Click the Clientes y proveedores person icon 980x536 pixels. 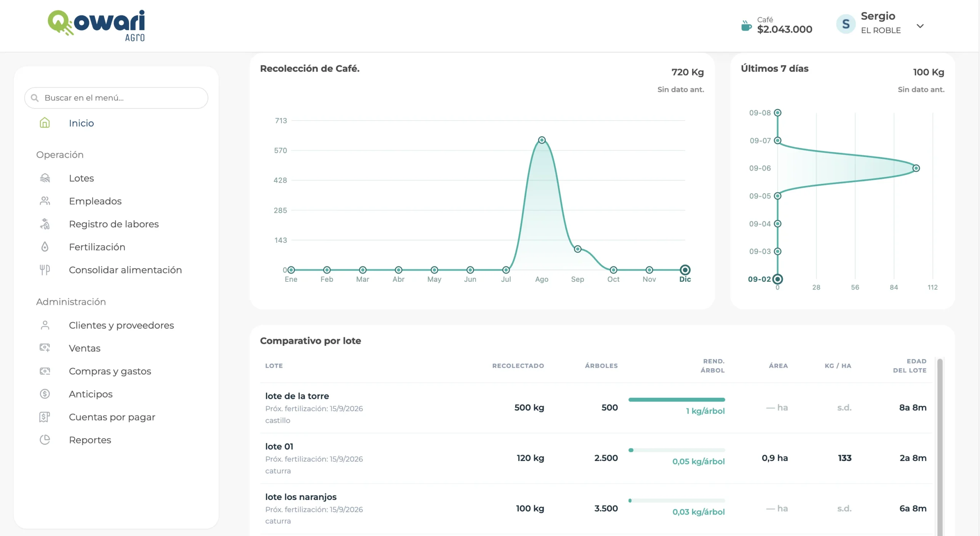(45, 325)
